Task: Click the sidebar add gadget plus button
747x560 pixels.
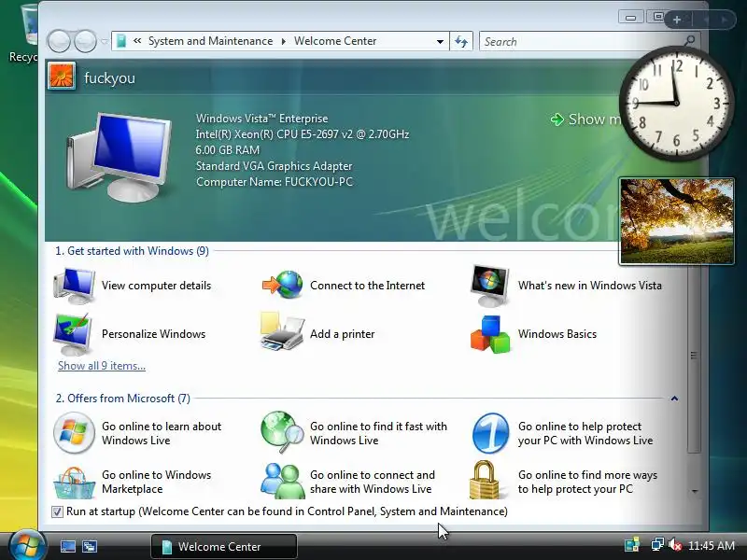Action: pyautogui.click(x=677, y=20)
